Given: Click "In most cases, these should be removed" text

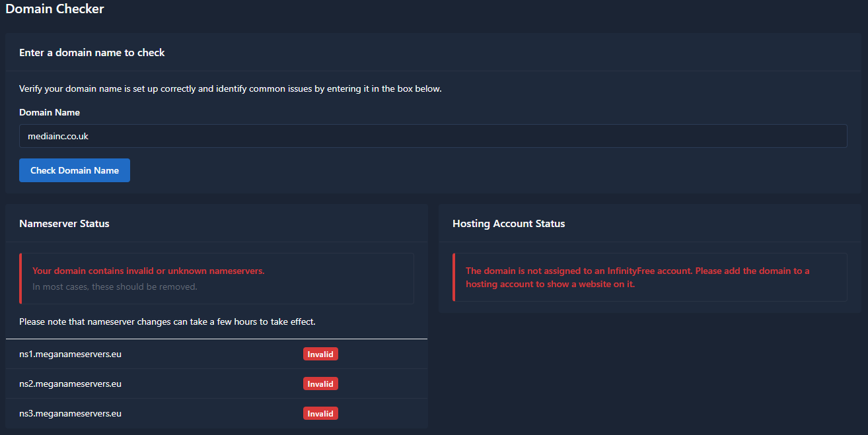Looking at the screenshot, I should coord(115,286).
